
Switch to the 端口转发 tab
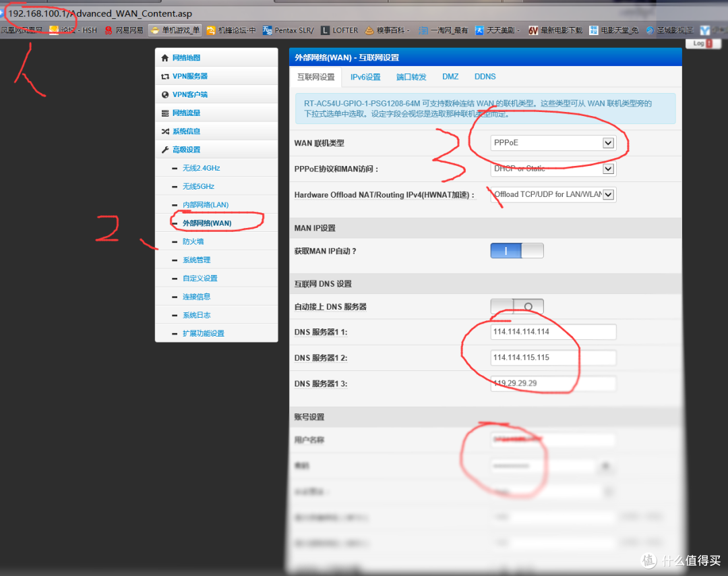411,77
